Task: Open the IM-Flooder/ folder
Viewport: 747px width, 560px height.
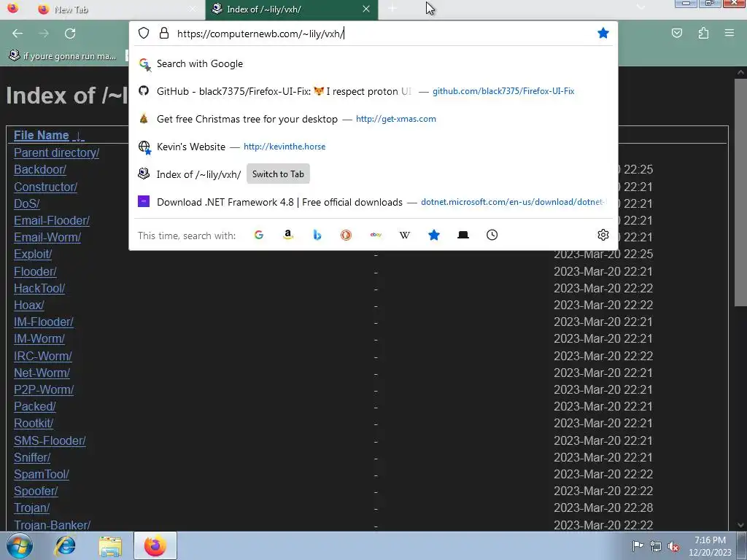Action: (43, 322)
